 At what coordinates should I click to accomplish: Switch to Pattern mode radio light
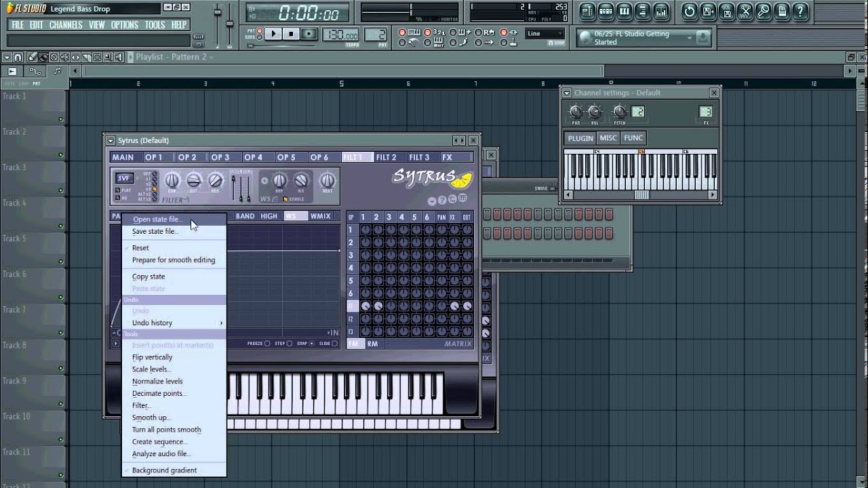tap(259, 30)
